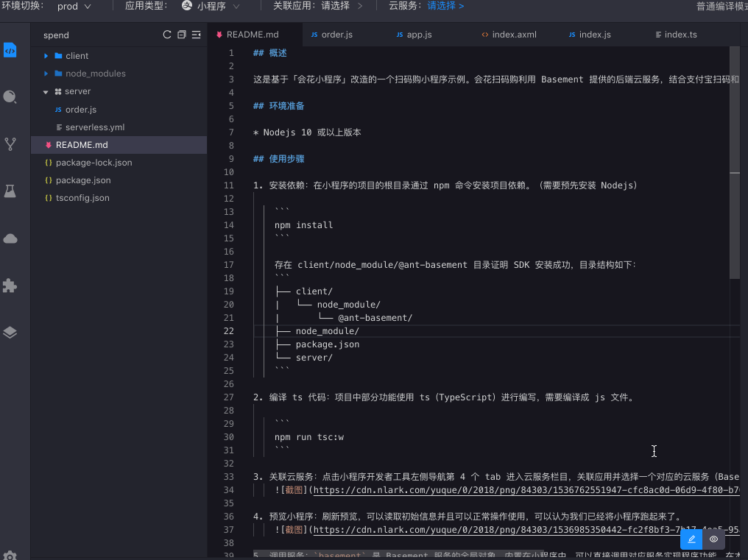Click the editor vertical scrollbar thumb
Image resolution: width=748 pixels, height=560 pixels.
pos(735,162)
